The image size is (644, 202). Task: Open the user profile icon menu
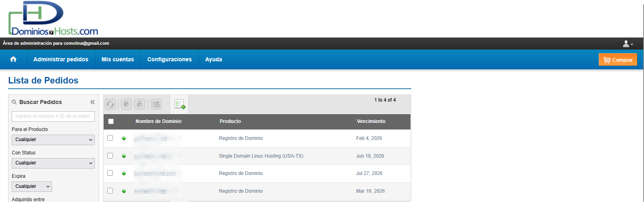pos(627,44)
